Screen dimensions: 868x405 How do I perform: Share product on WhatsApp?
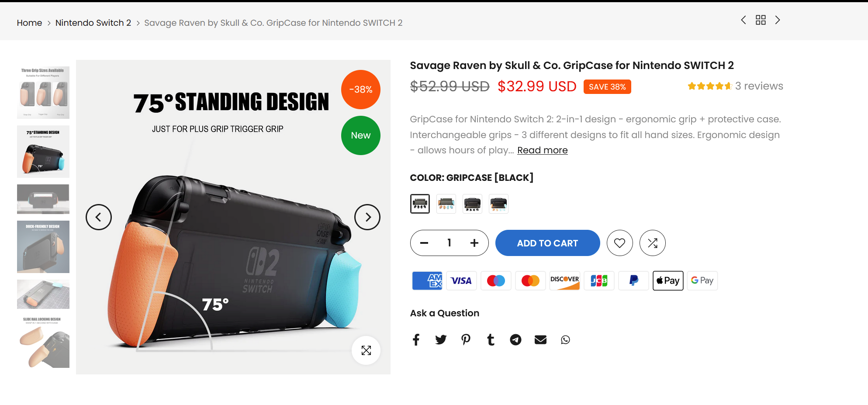[565, 340]
